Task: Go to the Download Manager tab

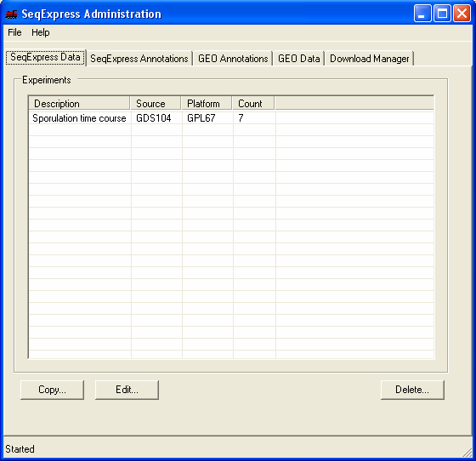Action: (x=370, y=59)
